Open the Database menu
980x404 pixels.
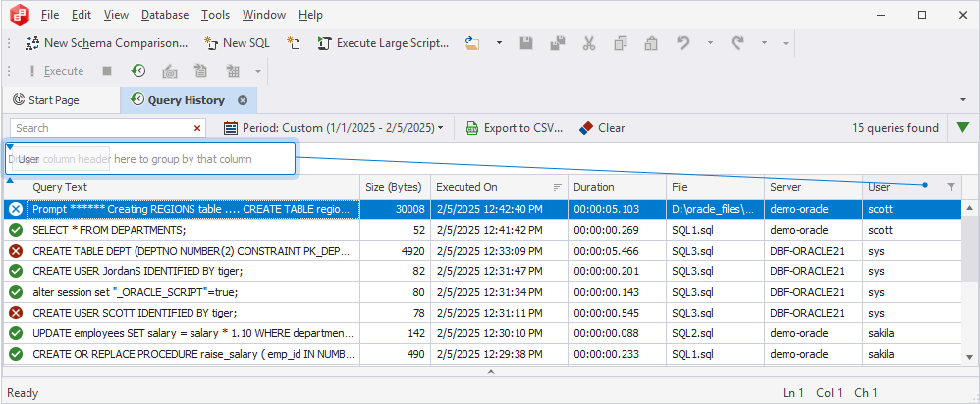tap(165, 15)
